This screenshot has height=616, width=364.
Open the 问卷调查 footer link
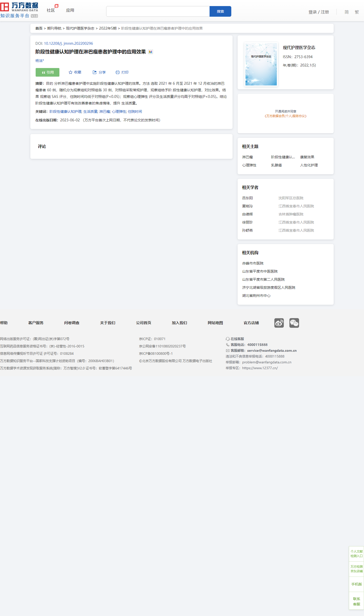tap(72, 323)
